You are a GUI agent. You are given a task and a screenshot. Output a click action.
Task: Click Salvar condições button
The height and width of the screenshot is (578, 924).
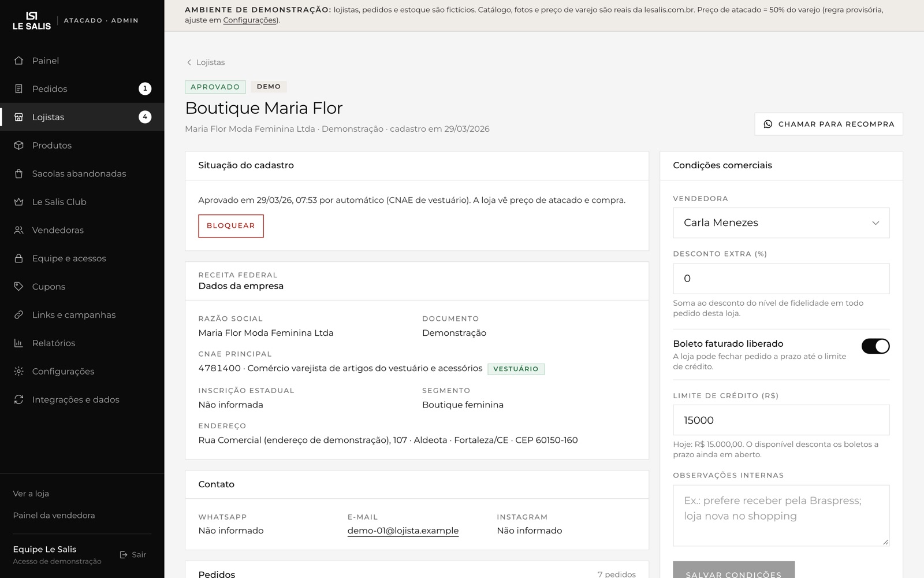point(733,570)
